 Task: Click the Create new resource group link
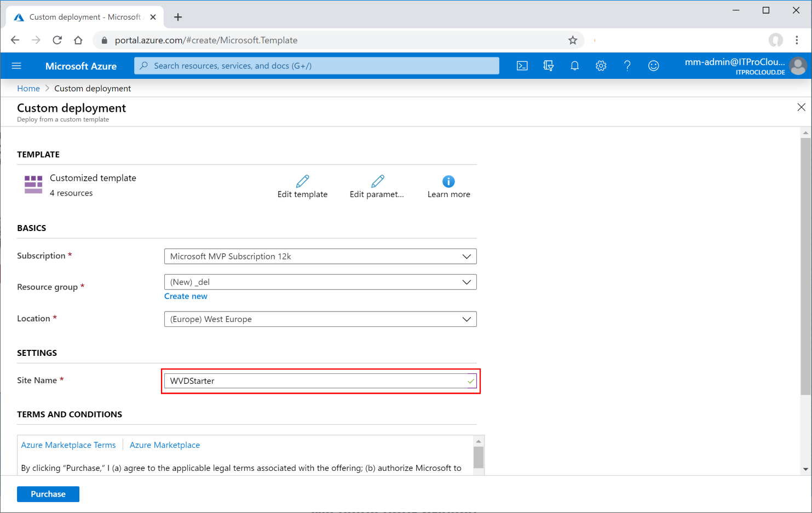pyautogui.click(x=186, y=296)
